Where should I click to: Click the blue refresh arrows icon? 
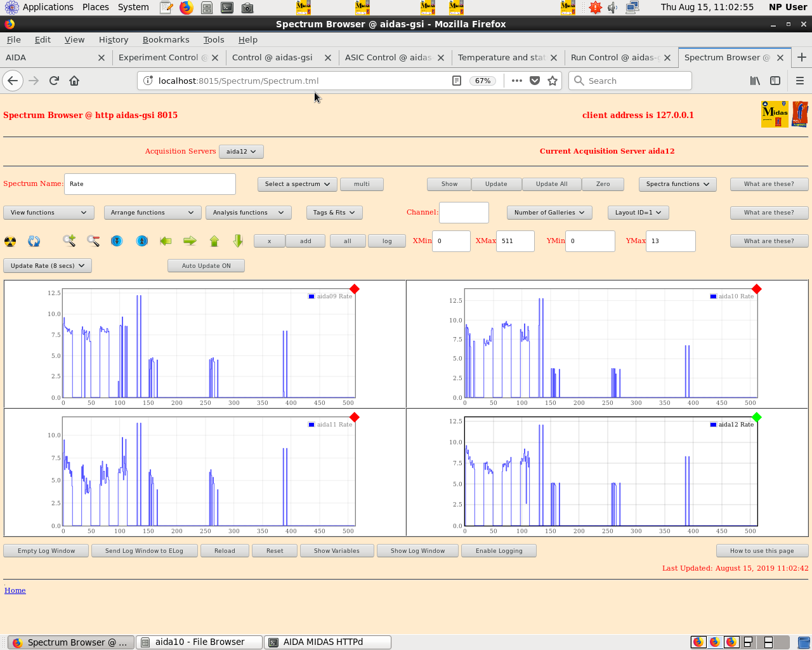(34, 241)
